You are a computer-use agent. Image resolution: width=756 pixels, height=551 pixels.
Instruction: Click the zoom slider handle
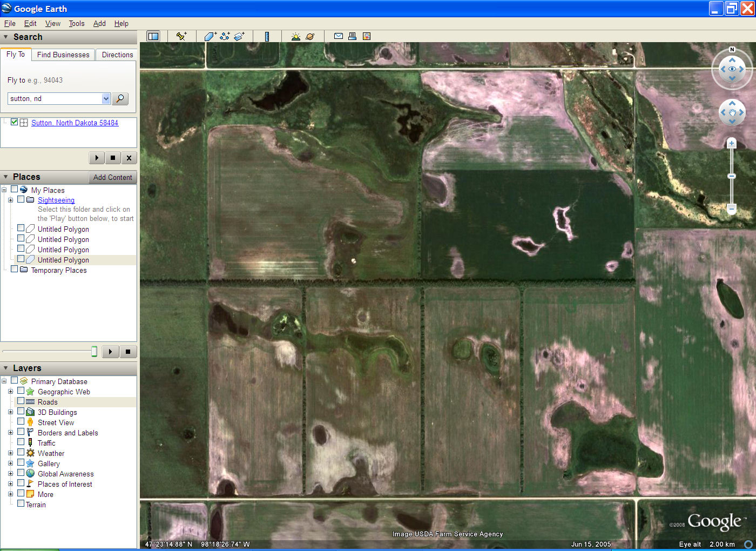(x=732, y=176)
